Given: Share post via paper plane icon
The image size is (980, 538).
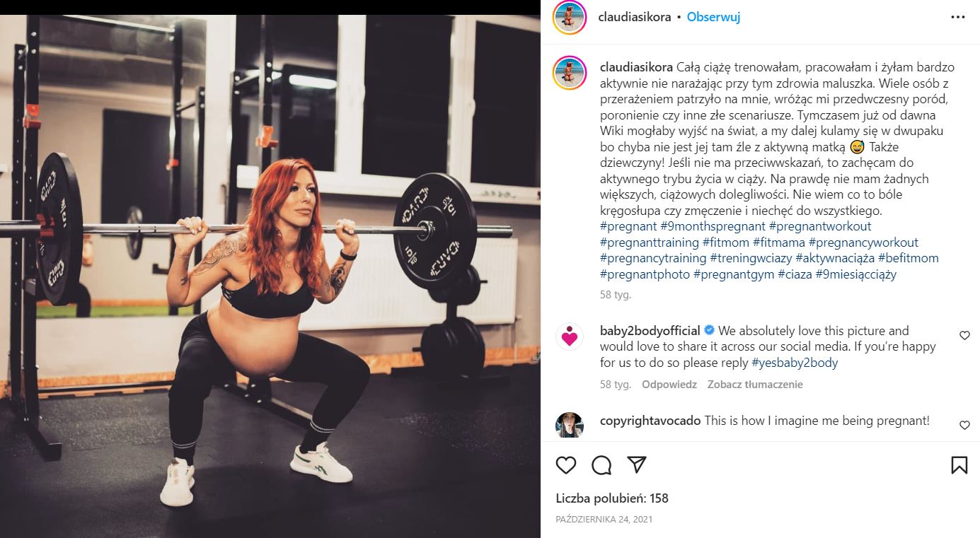Looking at the screenshot, I should coord(637,464).
